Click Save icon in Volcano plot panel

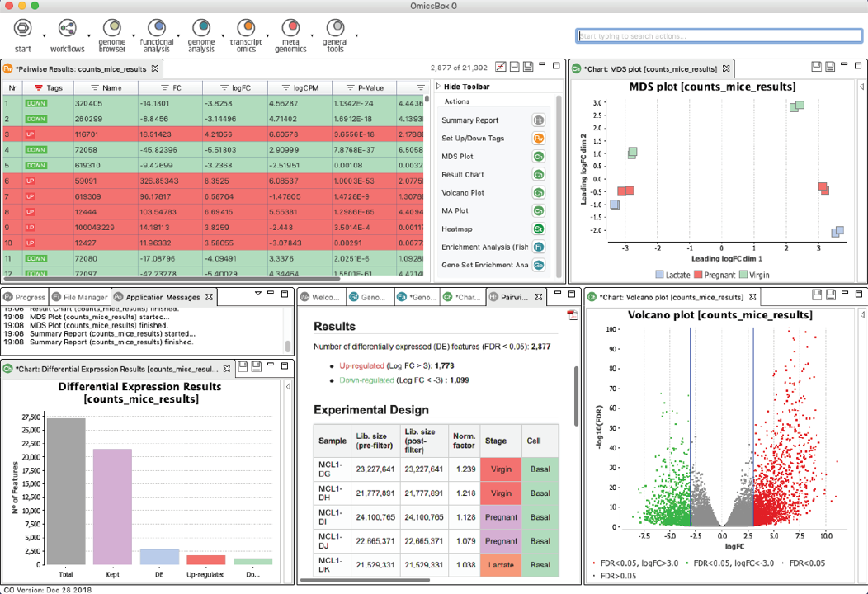pyautogui.click(x=817, y=295)
